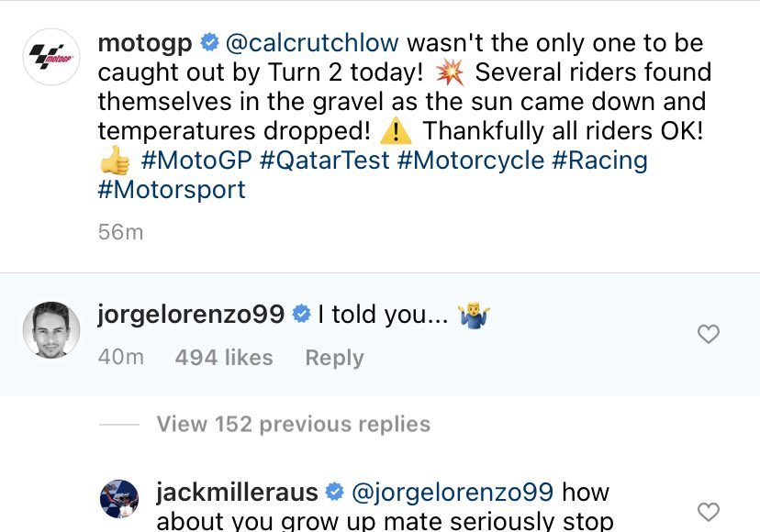Tap the jackmilleraus username
Screen dimensions: 760x532
(238, 493)
